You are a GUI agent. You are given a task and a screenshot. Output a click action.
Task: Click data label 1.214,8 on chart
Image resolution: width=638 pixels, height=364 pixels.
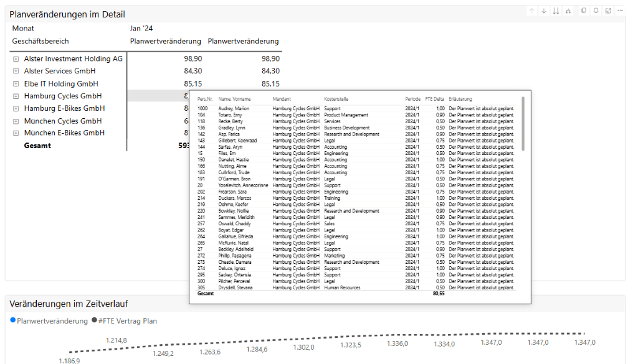coord(117,340)
